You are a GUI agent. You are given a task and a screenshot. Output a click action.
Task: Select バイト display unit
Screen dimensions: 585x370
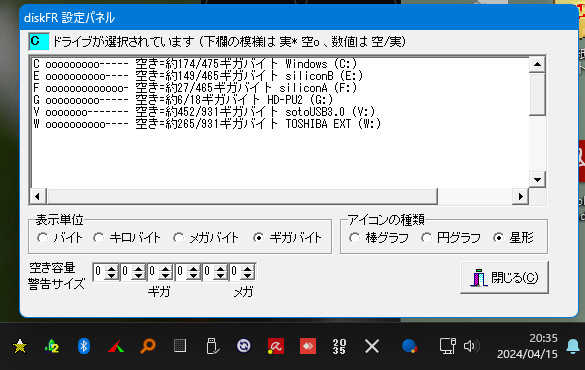(60, 238)
